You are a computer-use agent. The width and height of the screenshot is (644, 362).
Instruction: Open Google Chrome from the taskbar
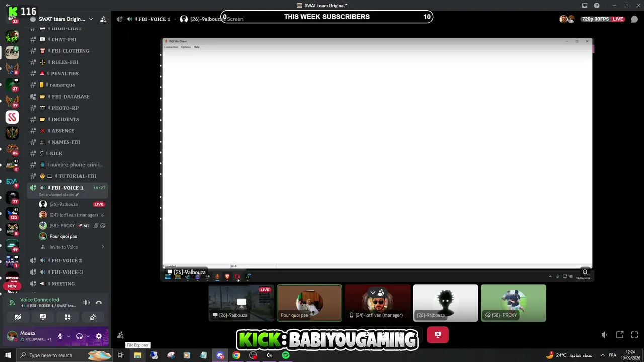tap(236, 355)
